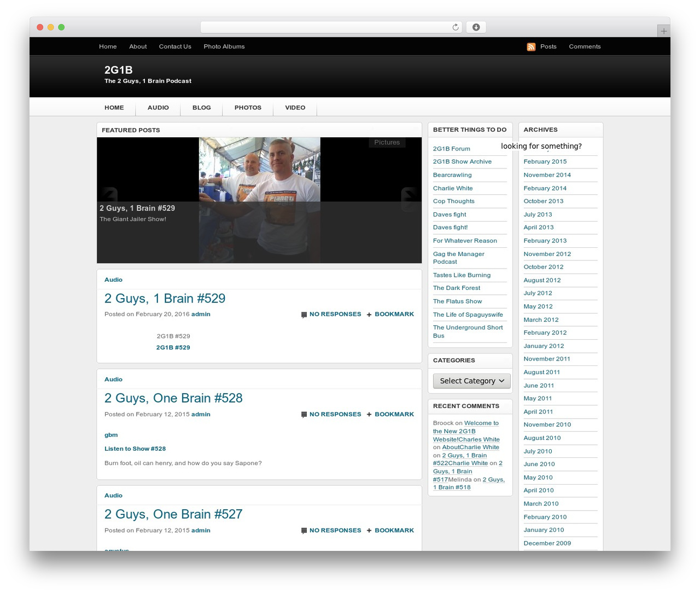Image resolution: width=700 pixels, height=593 pixels.
Task: Open the Select Category dropdown
Action: tap(472, 381)
